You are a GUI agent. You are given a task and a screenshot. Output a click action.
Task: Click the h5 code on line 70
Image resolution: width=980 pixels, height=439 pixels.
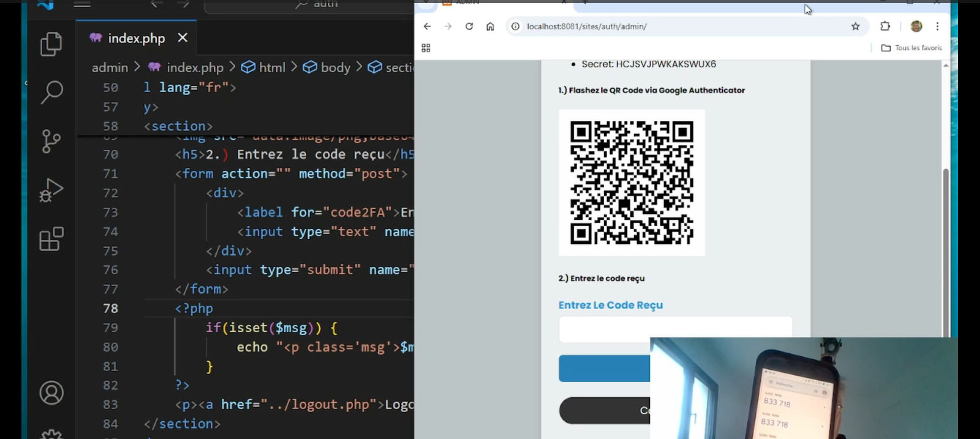tap(295, 155)
